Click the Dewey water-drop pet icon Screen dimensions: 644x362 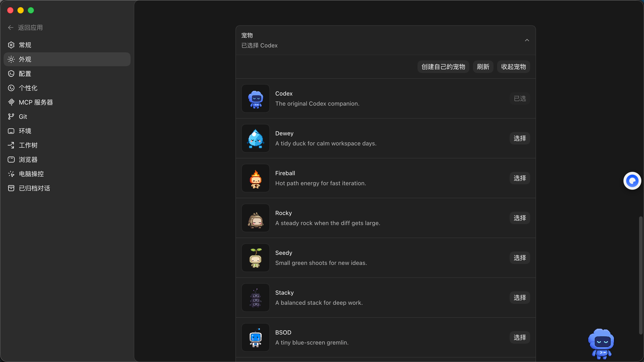(x=256, y=138)
